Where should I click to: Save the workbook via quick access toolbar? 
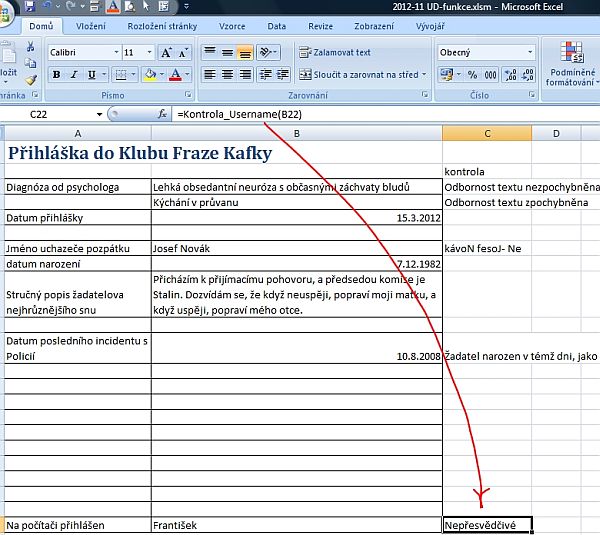click(29, 5)
